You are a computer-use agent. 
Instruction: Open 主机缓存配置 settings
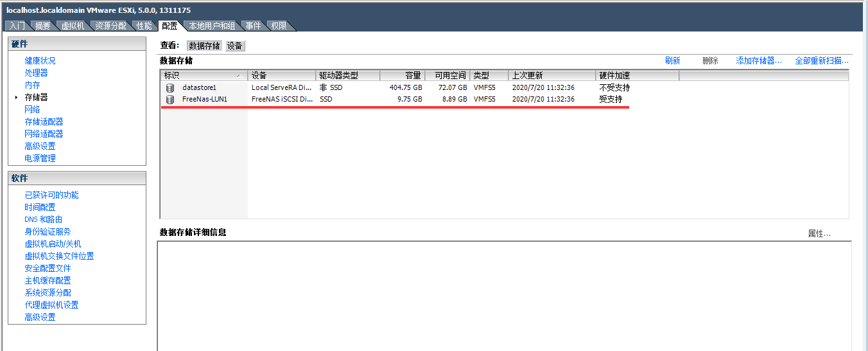48,280
